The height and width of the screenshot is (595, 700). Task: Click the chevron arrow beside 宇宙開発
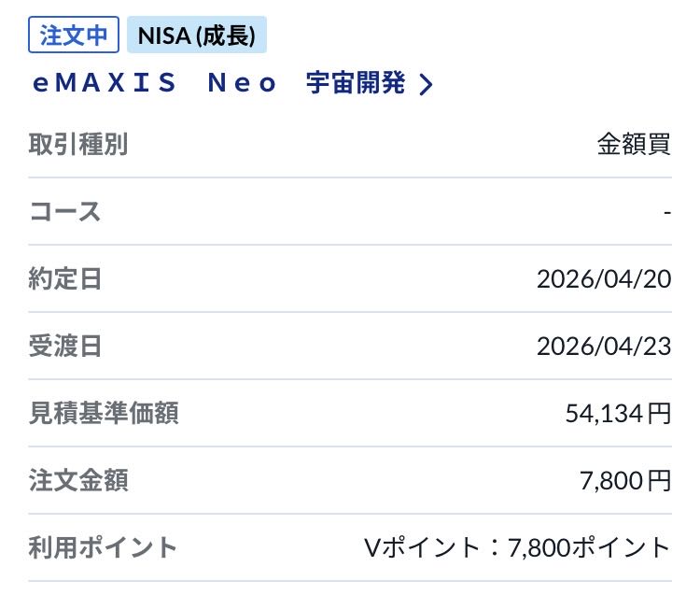(426, 85)
